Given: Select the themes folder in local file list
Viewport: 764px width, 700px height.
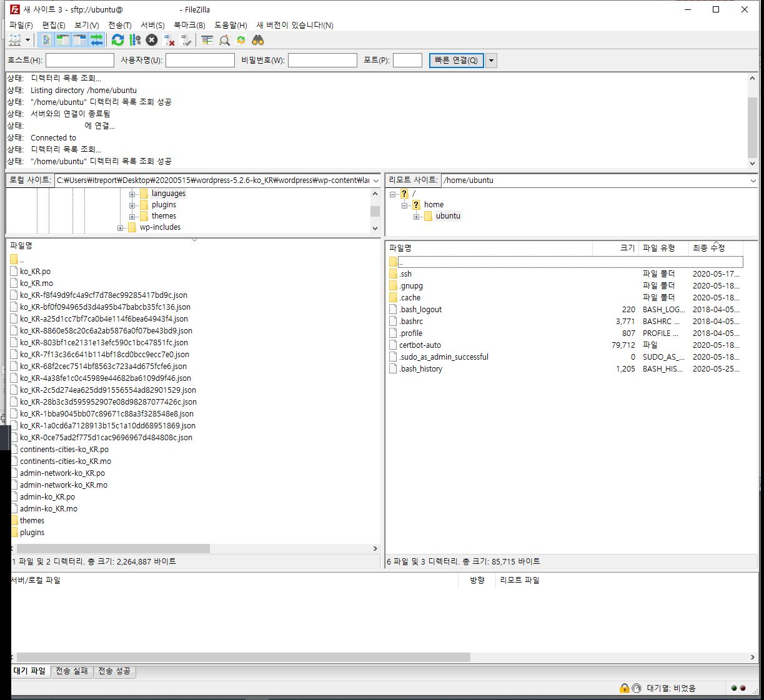Looking at the screenshot, I should pos(32,521).
